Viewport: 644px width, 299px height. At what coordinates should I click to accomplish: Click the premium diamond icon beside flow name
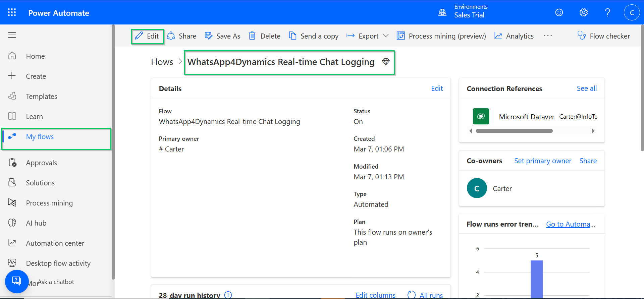386,62
